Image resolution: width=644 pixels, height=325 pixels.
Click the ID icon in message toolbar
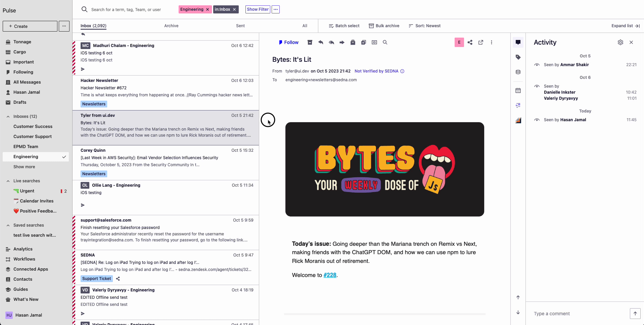[x=374, y=42]
